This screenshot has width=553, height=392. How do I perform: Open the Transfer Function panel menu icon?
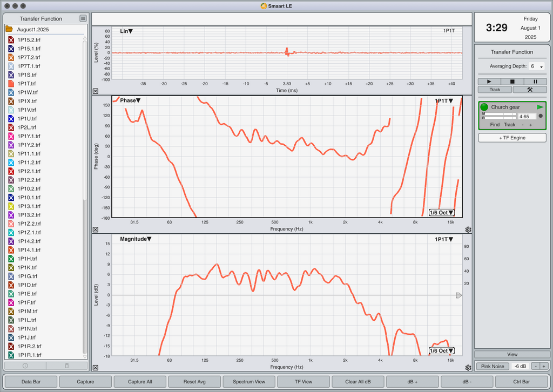(83, 18)
